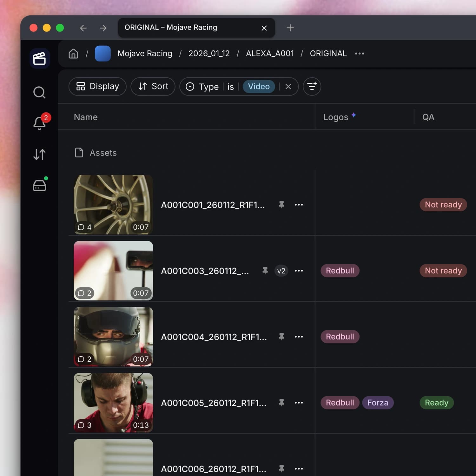Image resolution: width=476 pixels, height=476 pixels.
Task: Click file name A001C006_260112_R1F1...
Action: [214, 469]
